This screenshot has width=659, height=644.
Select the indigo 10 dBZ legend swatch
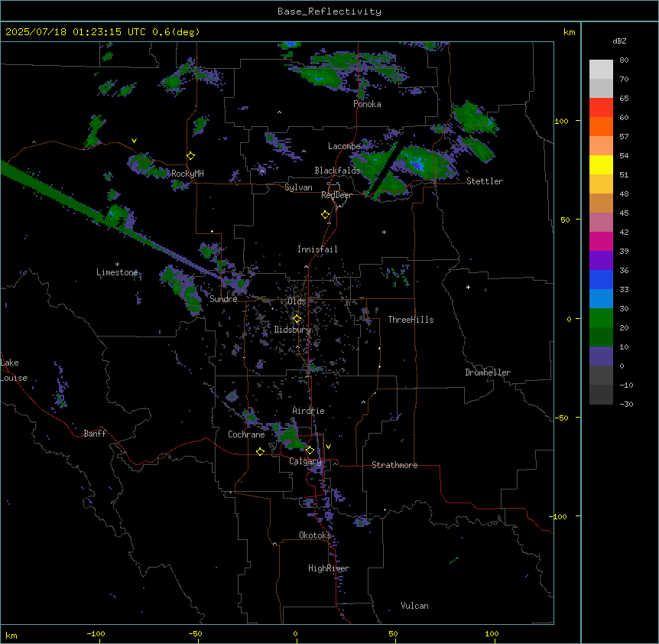601,356
